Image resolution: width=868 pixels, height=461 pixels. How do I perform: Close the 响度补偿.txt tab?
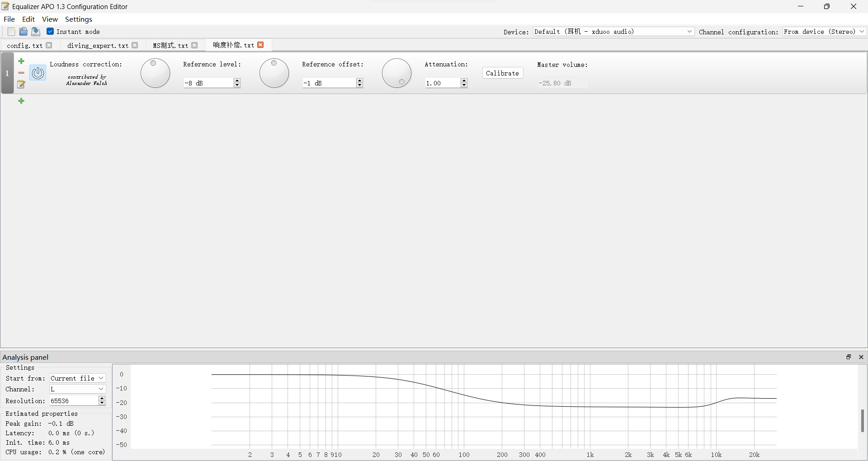260,45
